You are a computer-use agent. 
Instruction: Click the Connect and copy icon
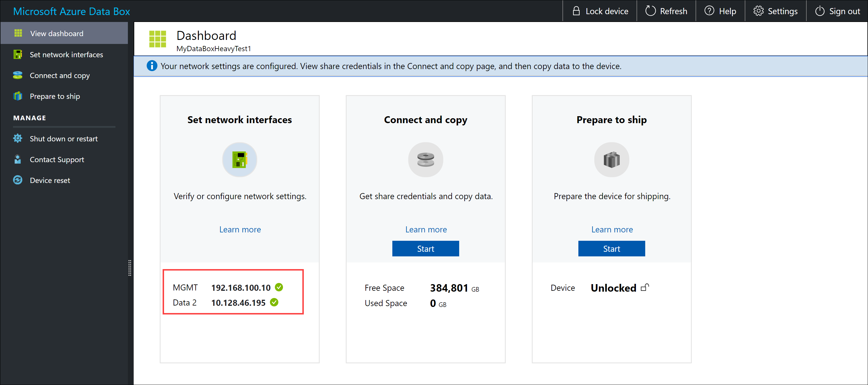426,160
